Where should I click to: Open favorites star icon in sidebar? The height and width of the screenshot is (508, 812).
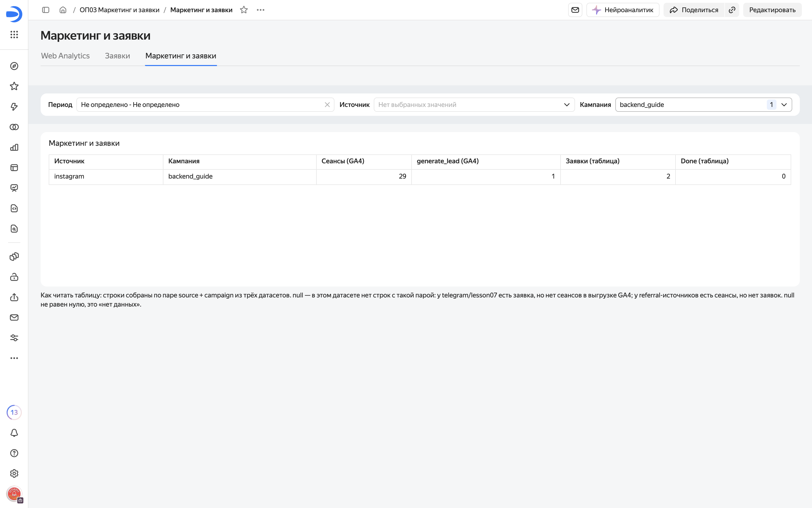[x=14, y=86]
